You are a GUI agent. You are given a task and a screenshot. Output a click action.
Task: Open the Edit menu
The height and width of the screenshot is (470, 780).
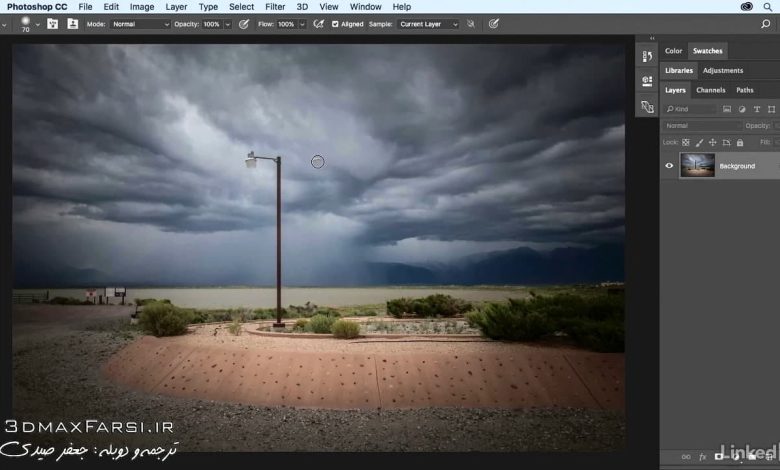point(111,6)
